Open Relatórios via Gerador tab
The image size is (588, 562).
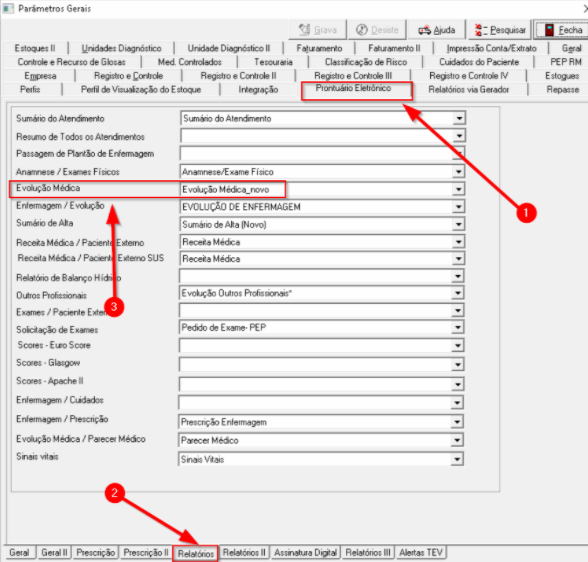[468, 90]
